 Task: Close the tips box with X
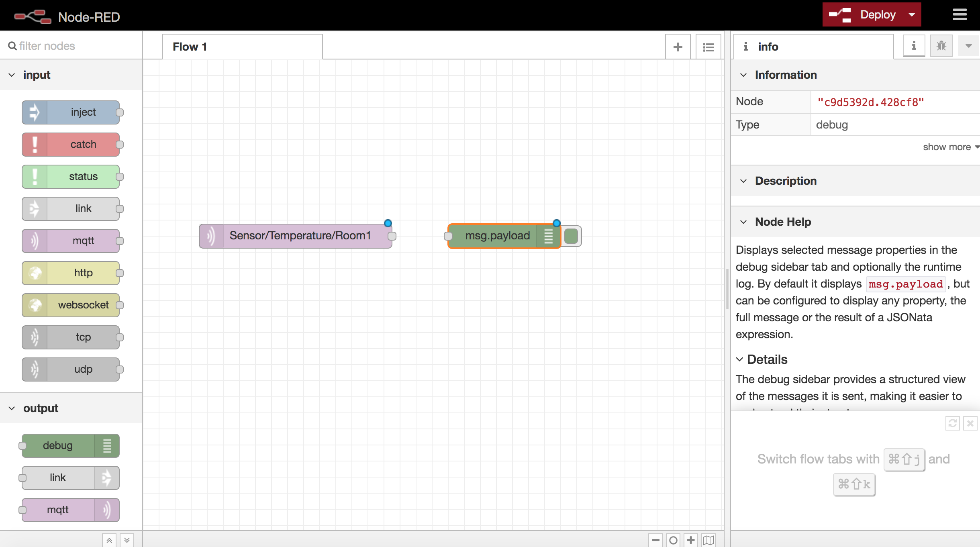click(970, 423)
